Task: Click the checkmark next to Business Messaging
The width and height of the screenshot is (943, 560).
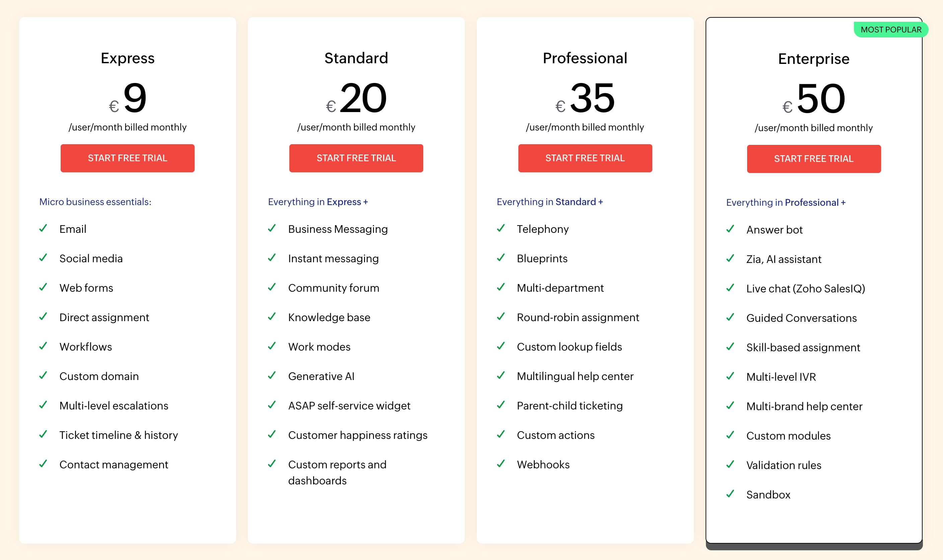Action: click(x=272, y=229)
